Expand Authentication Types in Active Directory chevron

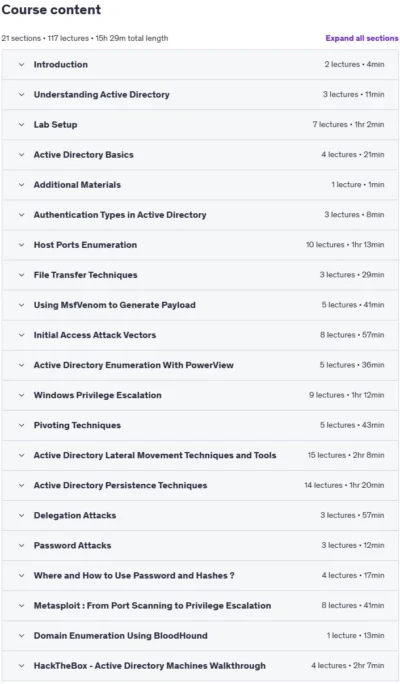(21, 215)
